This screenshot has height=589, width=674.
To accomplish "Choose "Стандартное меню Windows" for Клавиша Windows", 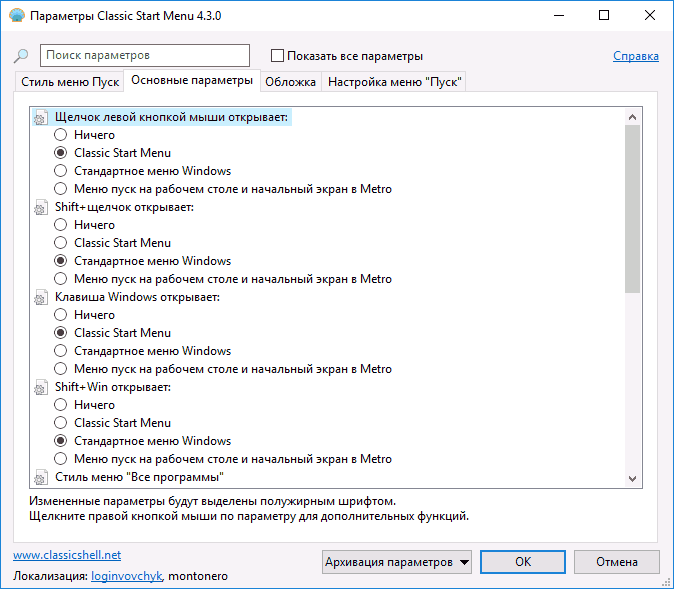I will click(61, 351).
